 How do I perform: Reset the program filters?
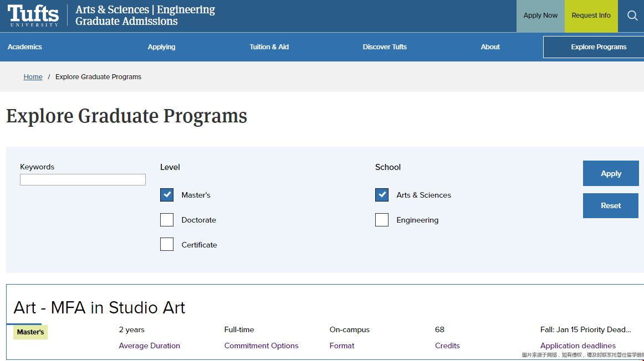click(x=611, y=205)
